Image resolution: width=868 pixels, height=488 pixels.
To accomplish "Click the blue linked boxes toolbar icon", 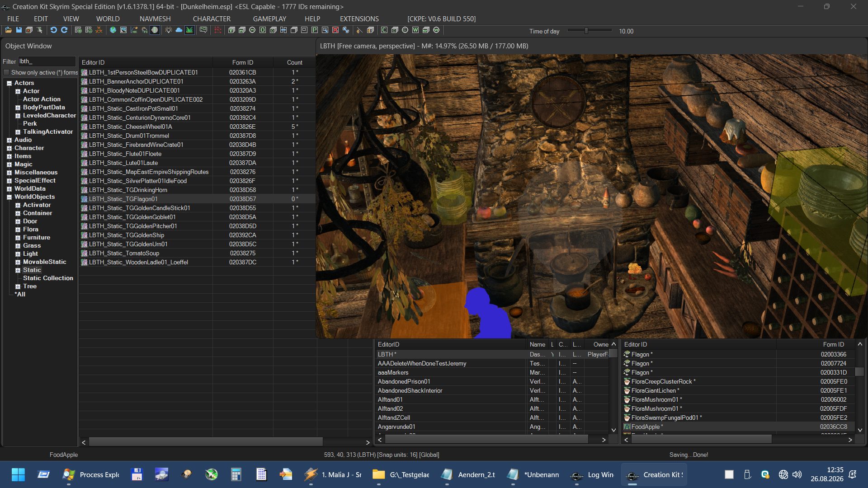I will pyautogui.click(x=346, y=30).
